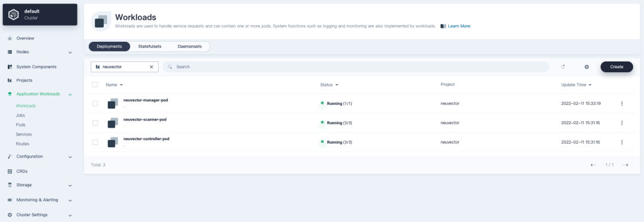This screenshot has width=644, height=222.
Task: Click the search magnifier icon
Action: [x=169, y=67]
